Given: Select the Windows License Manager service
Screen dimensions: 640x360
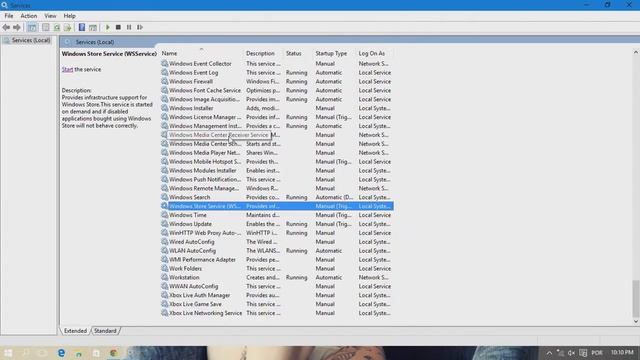Looking at the screenshot, I should pyautogui.click(x=277, y=117).
